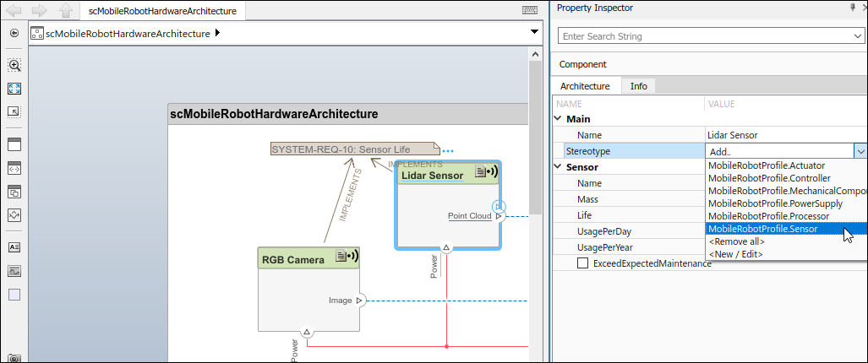Switch to the Info tab

[x=639, y=86]
